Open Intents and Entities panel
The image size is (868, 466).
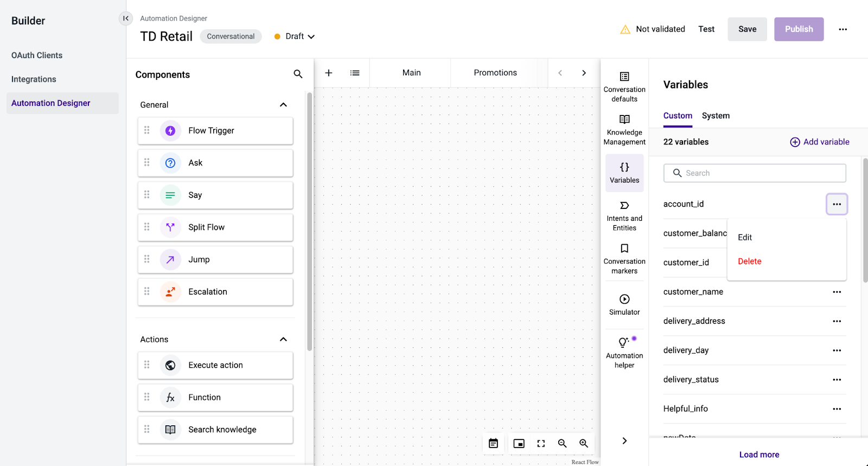624,216
